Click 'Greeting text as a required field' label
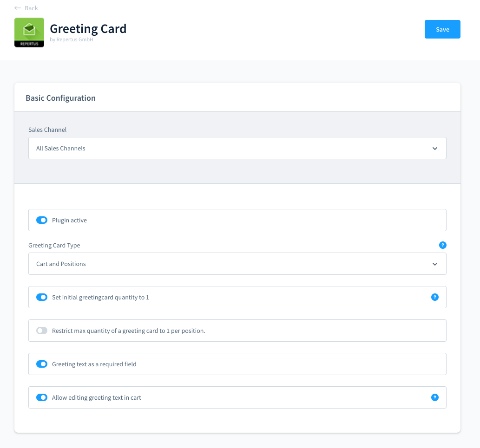The width and height of the screenshot is (480, 448). (x=94, y=364)
